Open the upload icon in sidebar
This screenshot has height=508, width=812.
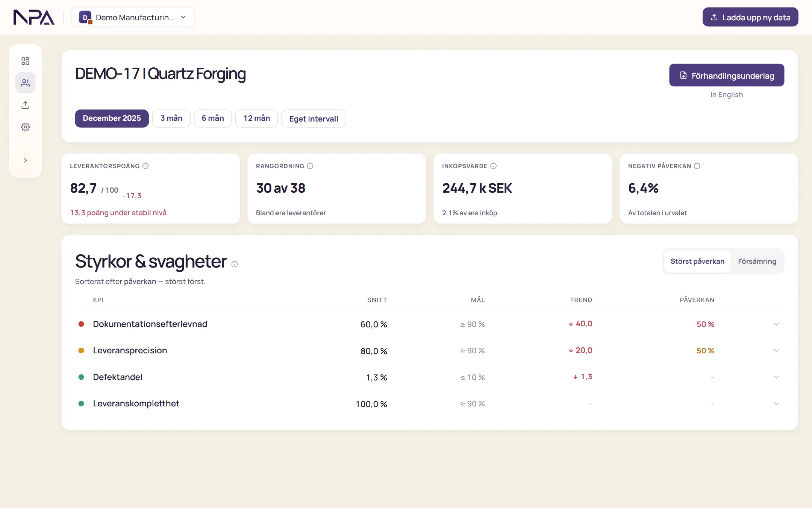(x=25, y=105)
